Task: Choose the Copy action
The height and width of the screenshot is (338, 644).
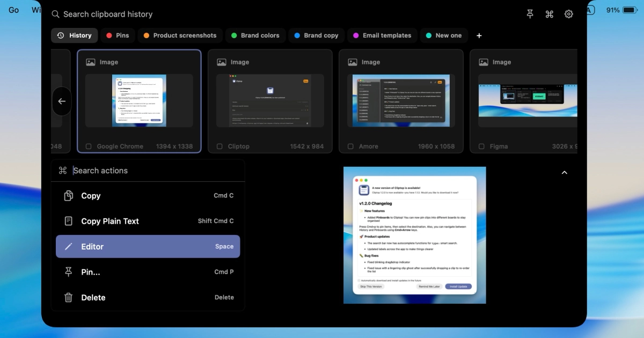Action: 148,196
